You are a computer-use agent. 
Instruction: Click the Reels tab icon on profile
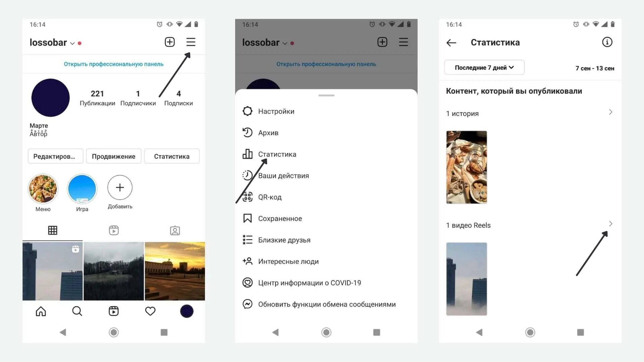pyautogui.click(x=114, y=230)
